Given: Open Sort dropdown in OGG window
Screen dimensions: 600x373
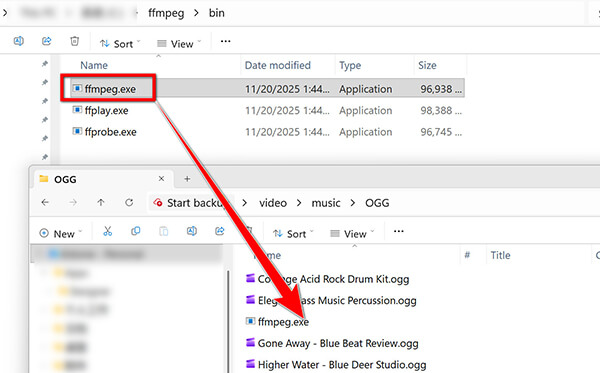Looking at the screenshot, I should [x=293, y=233].
